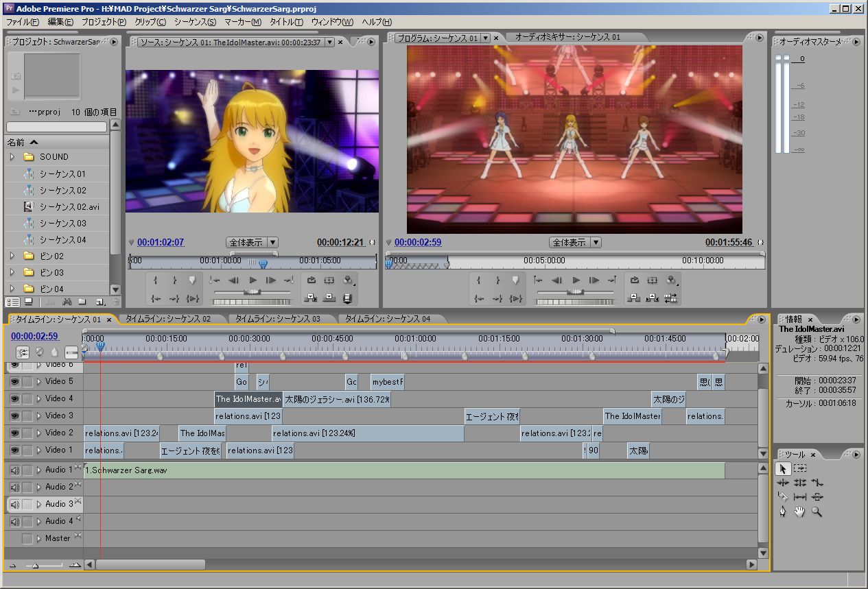The width and height of the screenshot is (868, 589).
Task: Choose the Zoom magnifier tool
Action: (x=817, y=512)
